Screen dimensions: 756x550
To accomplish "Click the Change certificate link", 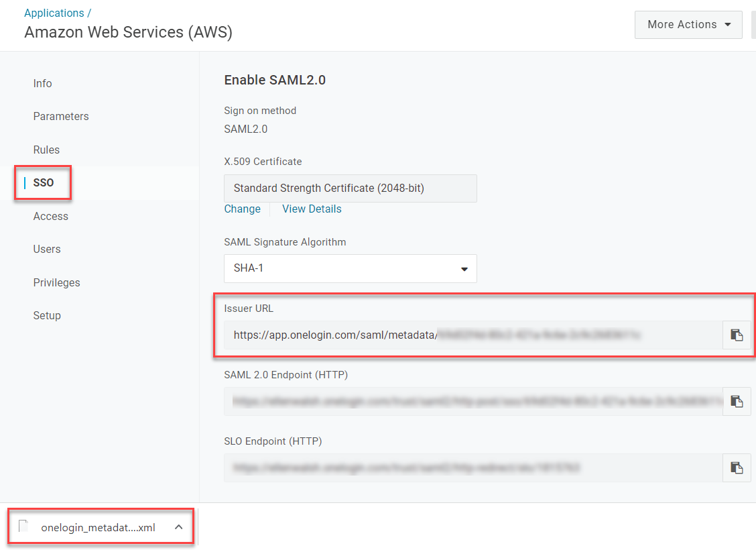I will click(243, 209).
